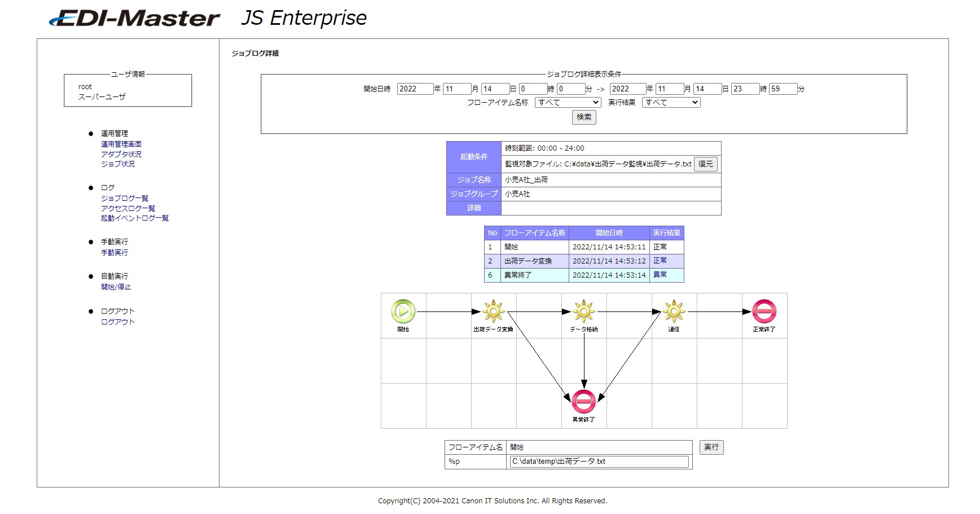980x514 pixels.
Task: Click the 通信 flow icon
Action: (x=674, y=312)
